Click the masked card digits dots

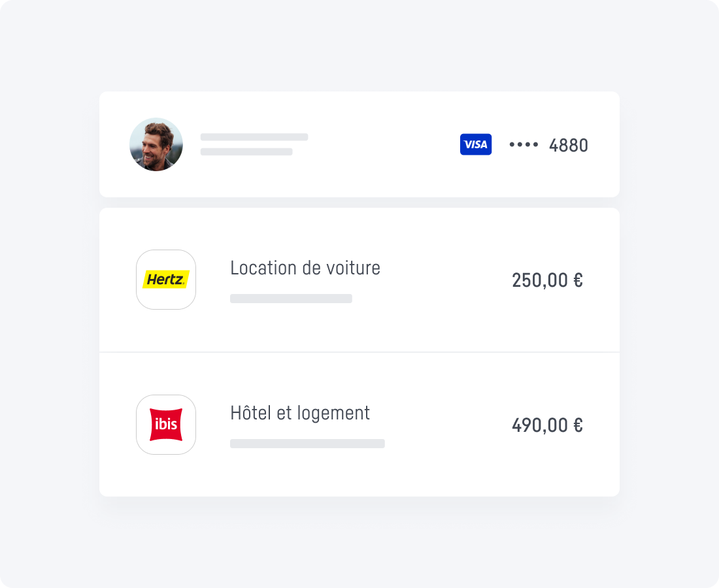click(x=524, y=144)
